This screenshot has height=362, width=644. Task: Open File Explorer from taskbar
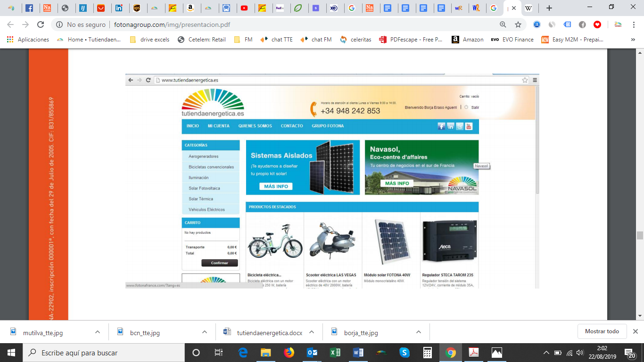pos(266,353)
